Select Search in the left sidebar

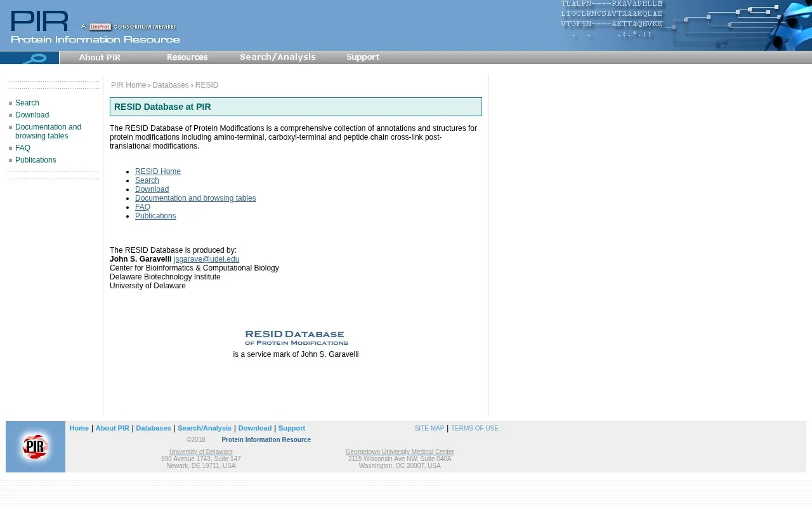(27, 103)
